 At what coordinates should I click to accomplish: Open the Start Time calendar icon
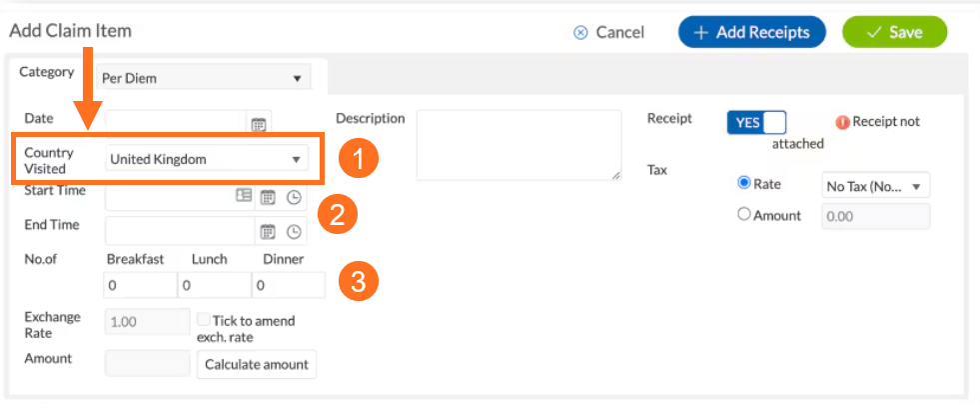click(268, 197)
